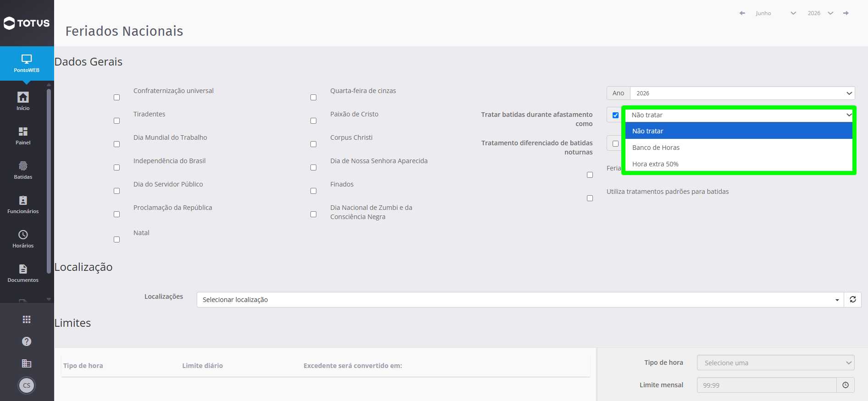This screenshot has width=868, height=401.
Task: Click the Tipo de hora column header
Action: 83,366
